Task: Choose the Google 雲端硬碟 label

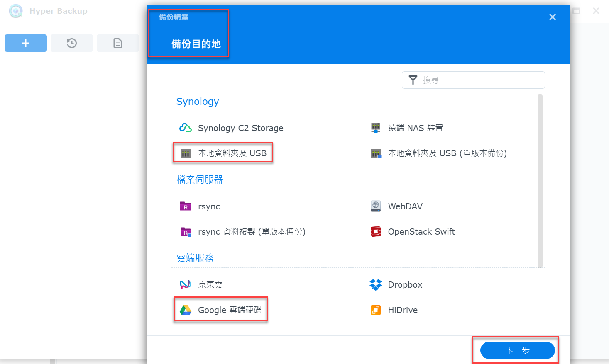Action: pyautogui.click(x=230, y=310)
